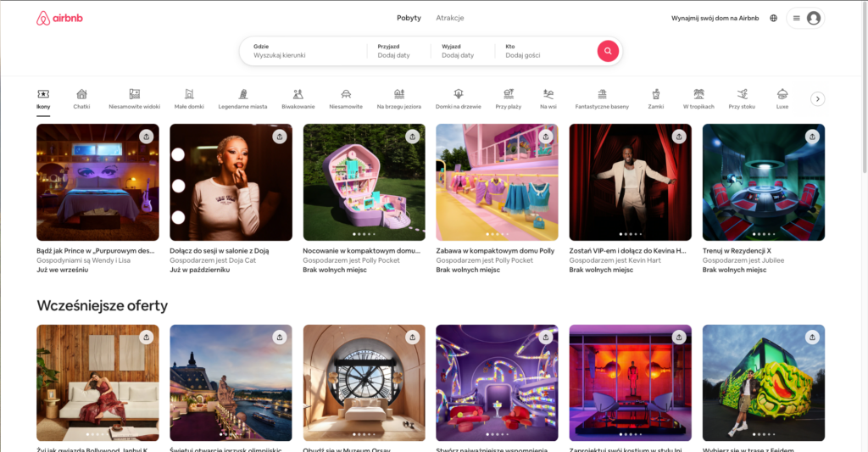Click the Airbnb logo
Viewport: 868px width, 452px height.
[60, 19]
